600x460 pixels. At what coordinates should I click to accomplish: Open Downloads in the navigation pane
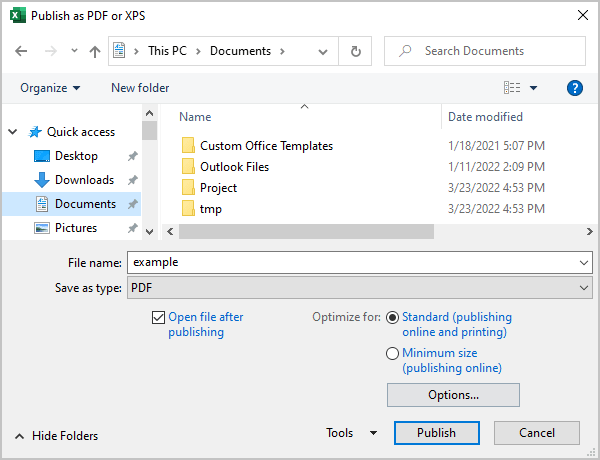[x=84, y=180]
